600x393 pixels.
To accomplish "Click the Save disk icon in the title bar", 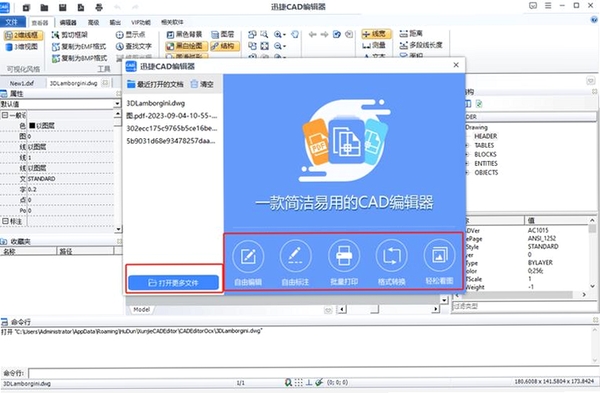I will tap(63, 7).
